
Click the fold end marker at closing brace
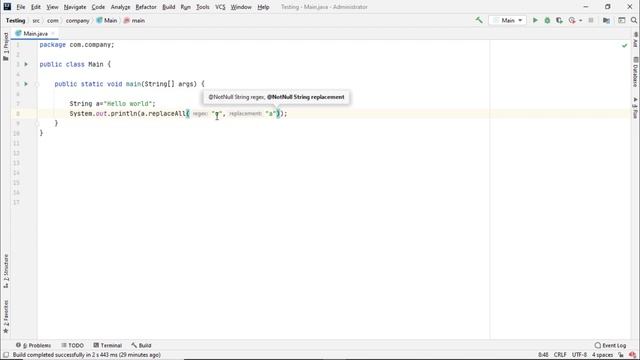37,123
